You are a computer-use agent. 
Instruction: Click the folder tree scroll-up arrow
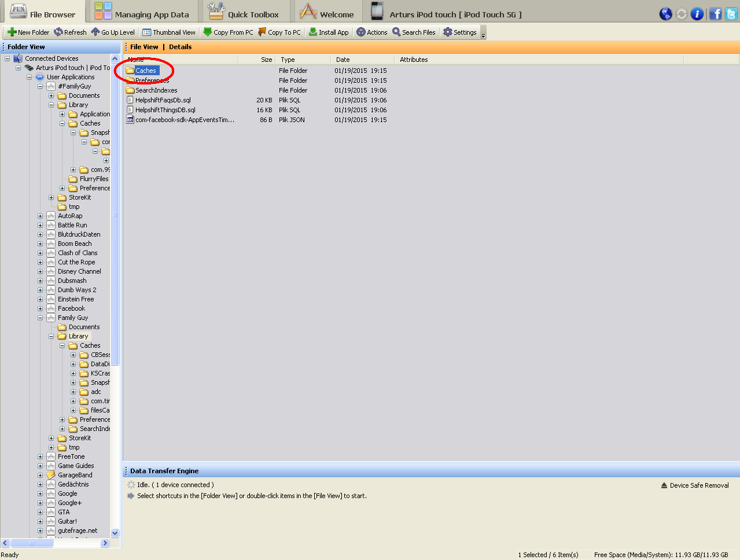tap(115, 59)
